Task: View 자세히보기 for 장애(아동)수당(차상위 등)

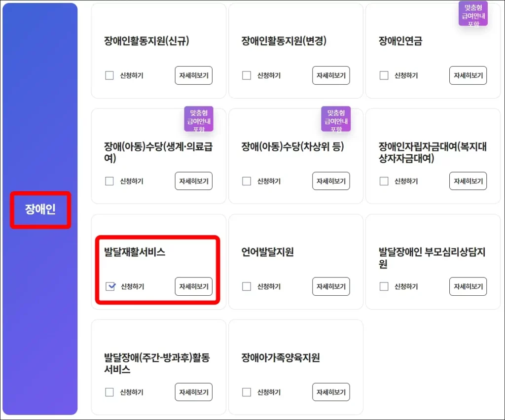Action: point(331,181)
